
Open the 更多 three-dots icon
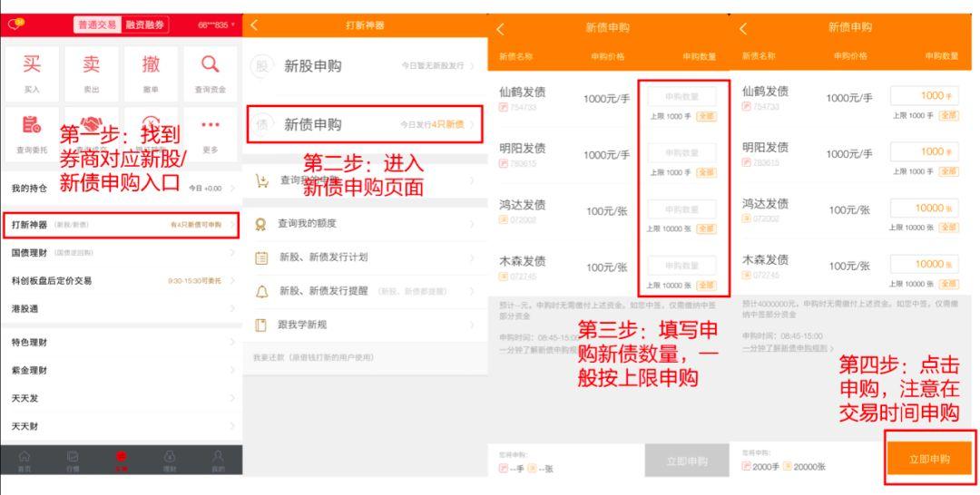tap(210, 124)
